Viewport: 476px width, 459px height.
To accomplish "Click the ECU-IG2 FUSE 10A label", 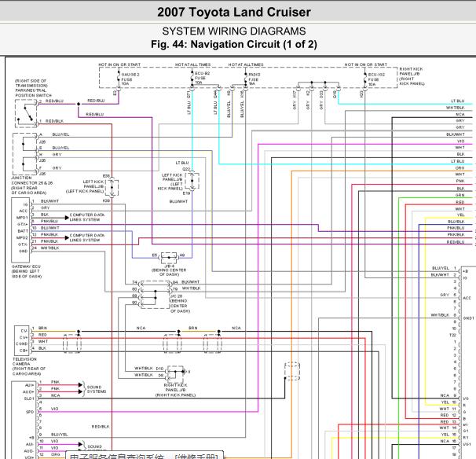I will pos(376,79).
